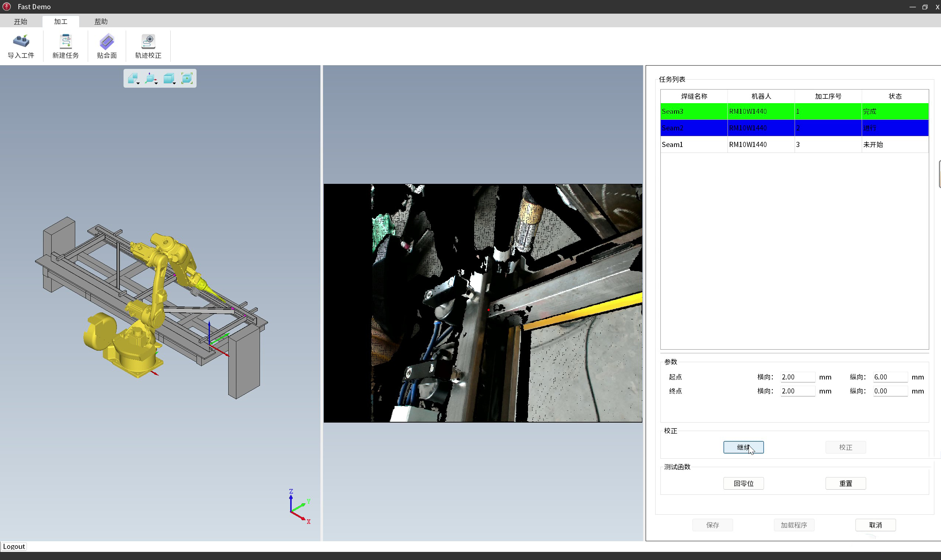Click the 保存 save button
The height and width of the screenshot is (560, 941).
pyautogui.click(x=712, y=525)
